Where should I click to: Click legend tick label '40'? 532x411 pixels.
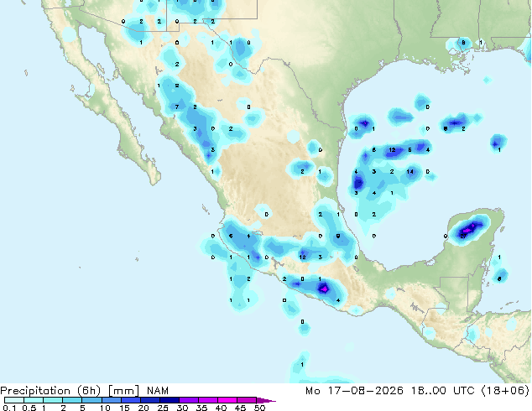click(221, 408)
